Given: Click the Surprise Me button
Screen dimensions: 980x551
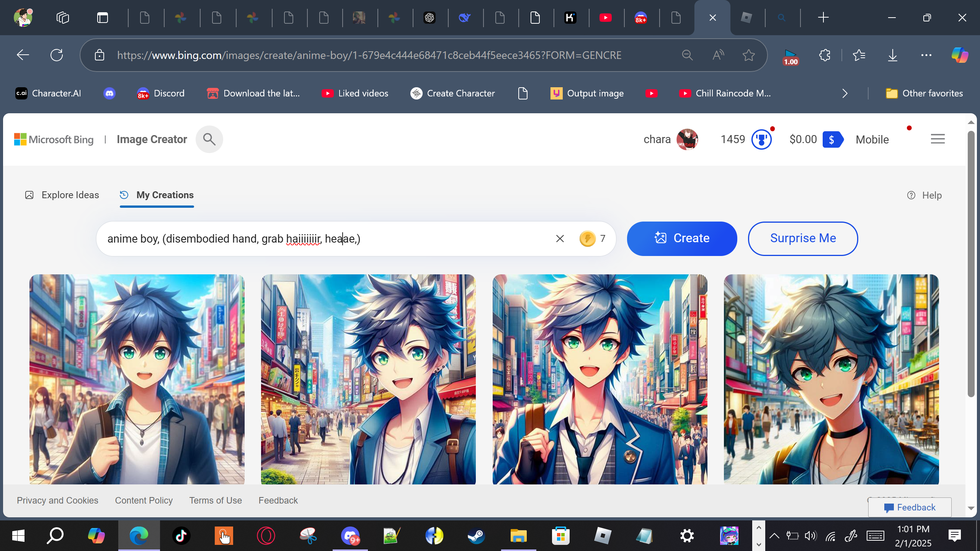Looking at the screenshot, I should 803,238.
